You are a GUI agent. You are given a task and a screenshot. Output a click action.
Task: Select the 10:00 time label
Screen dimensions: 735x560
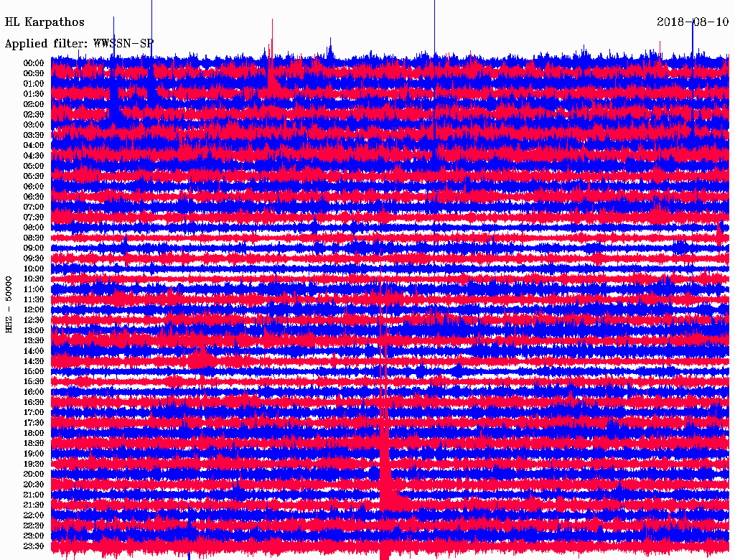coord(34,269)
